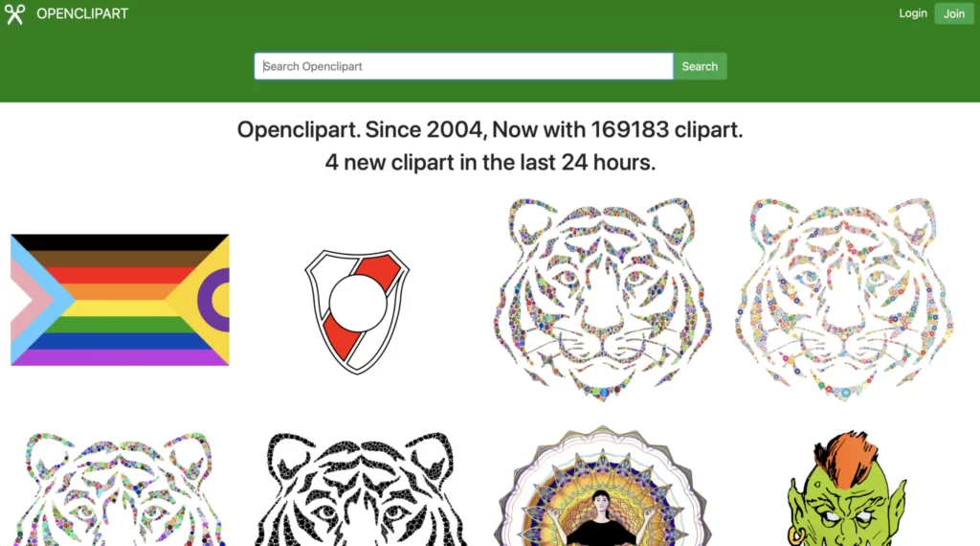Screen dimensions: 980x546
Task: Click the Login link
Action: point(912,13)
